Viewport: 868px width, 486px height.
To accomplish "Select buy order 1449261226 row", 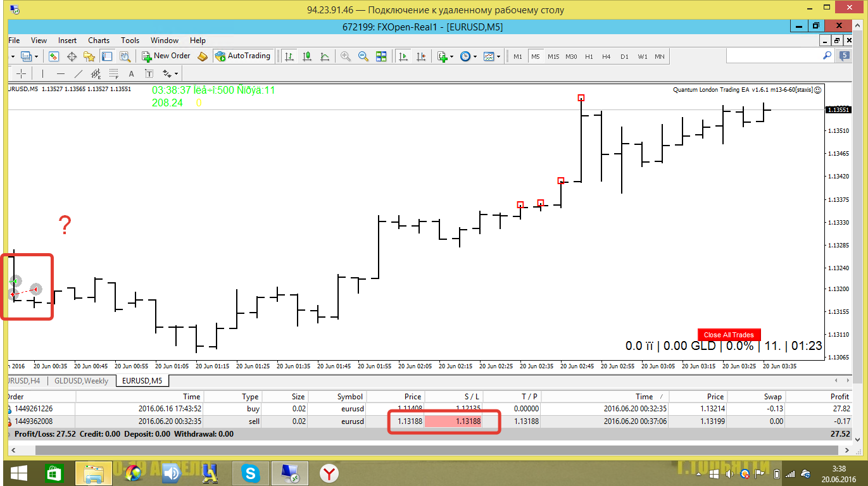I will (429, 409).
